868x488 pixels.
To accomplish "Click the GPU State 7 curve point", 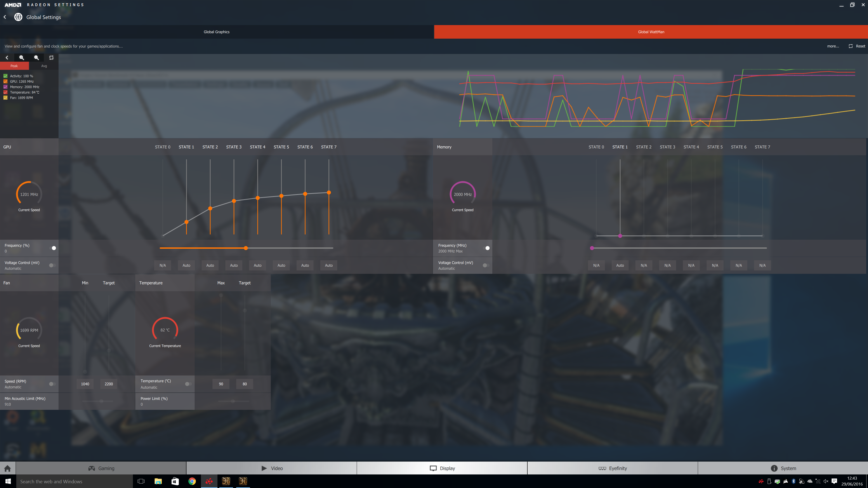I will tap(329, 193).
